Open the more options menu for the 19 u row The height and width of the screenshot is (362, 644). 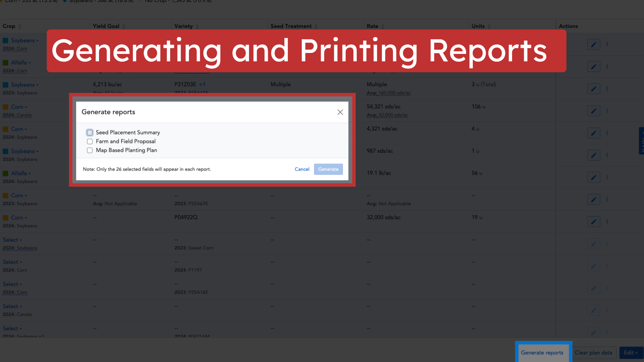click(607, 221)
